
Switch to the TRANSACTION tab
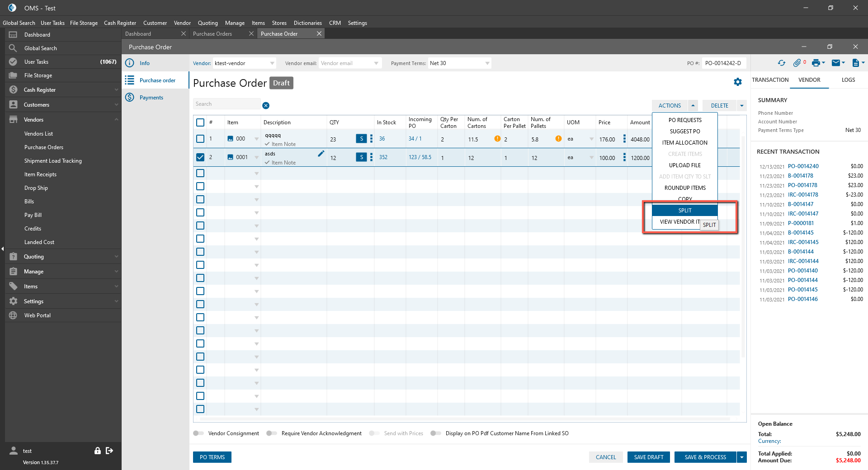click(x=770, y=80)
